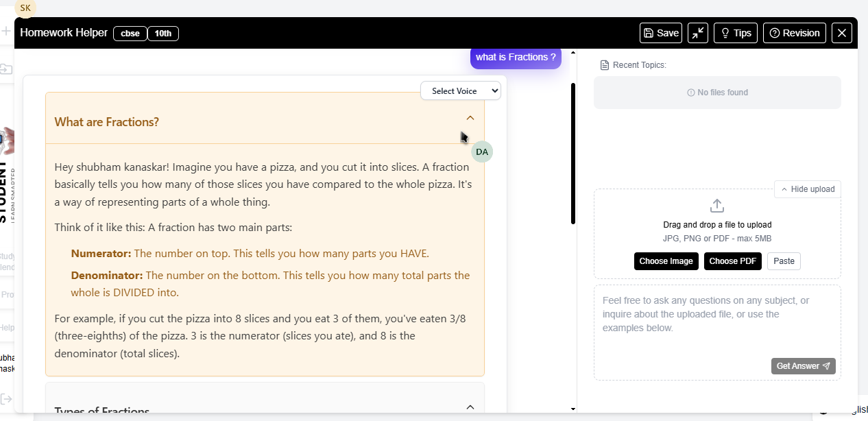Click the collapse/minimize arrows icon in header
This screenshot has width=868, height=421.
click(698, 33)
